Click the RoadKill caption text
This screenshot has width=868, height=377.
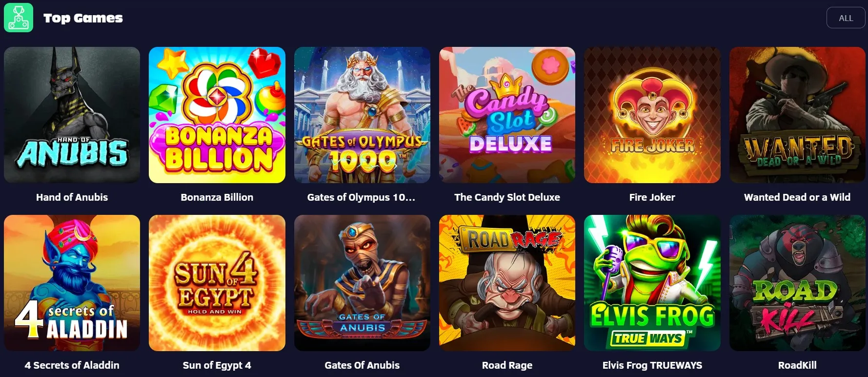(797, 365)
